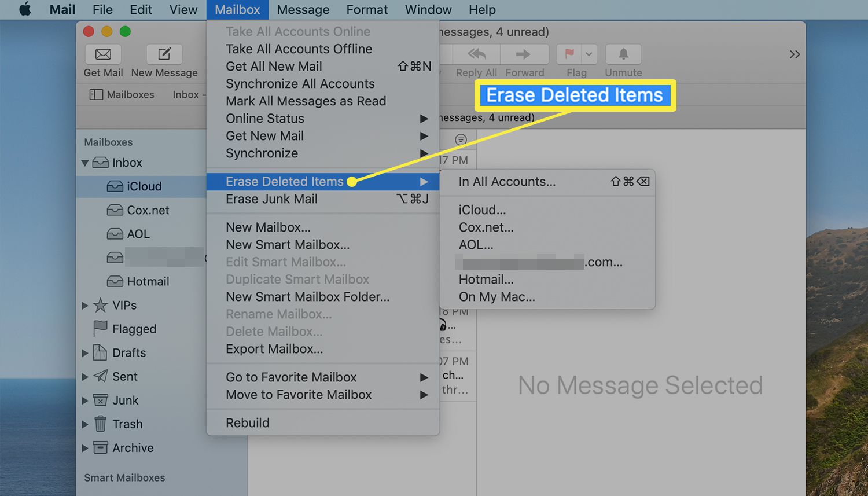Open the Online Status submenu
The image size is (868, 496).
click(x=323, y=119)
